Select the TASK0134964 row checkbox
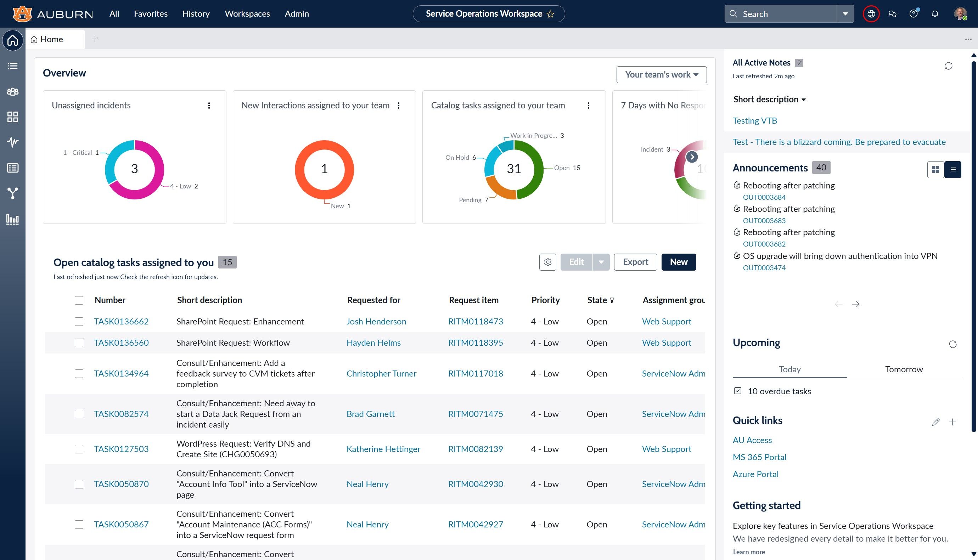The image size is (978, 560). (x=79, y=373)
